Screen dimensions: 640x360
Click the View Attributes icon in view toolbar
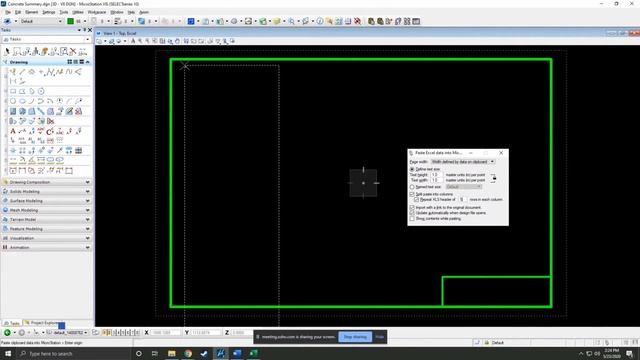(x=100, y=41)
